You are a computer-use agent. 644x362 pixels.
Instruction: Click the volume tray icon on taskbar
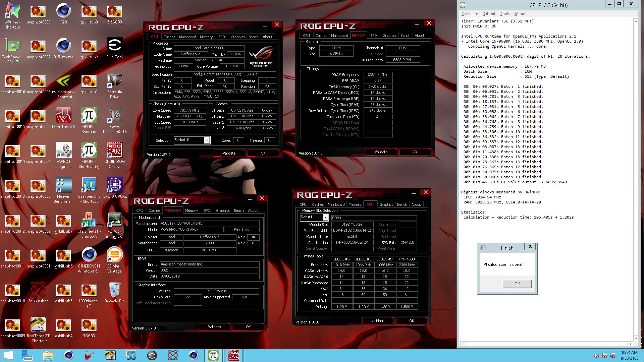[596, 356]
